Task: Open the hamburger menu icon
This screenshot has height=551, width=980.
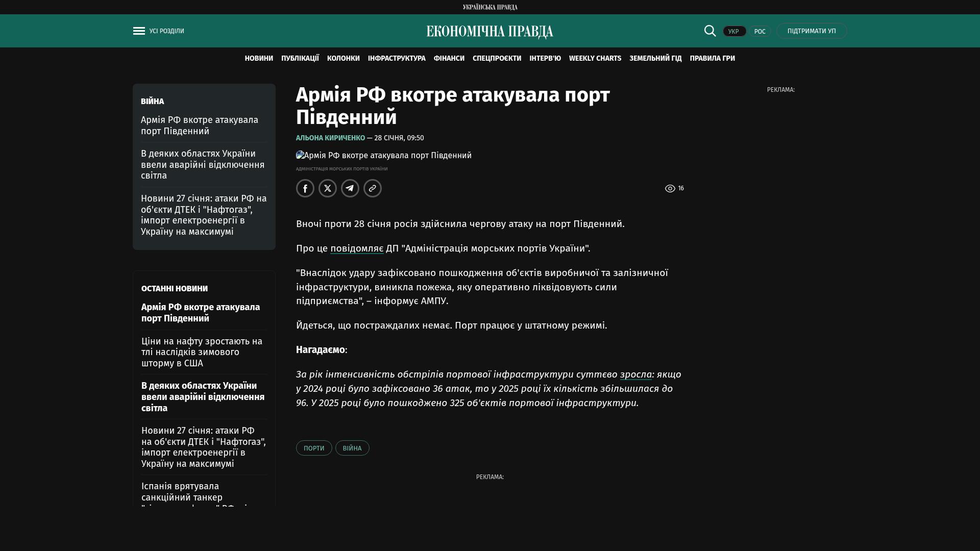Action: 139,31
